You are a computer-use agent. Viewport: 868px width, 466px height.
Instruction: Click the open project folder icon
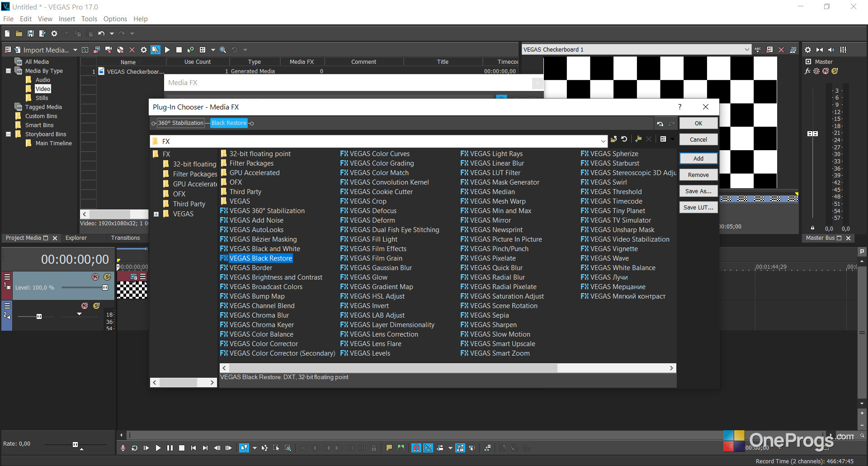tap(19, 33)
